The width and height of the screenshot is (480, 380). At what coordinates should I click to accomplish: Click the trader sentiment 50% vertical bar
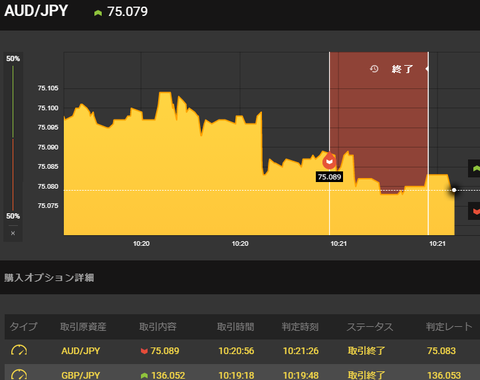[13, 137]
